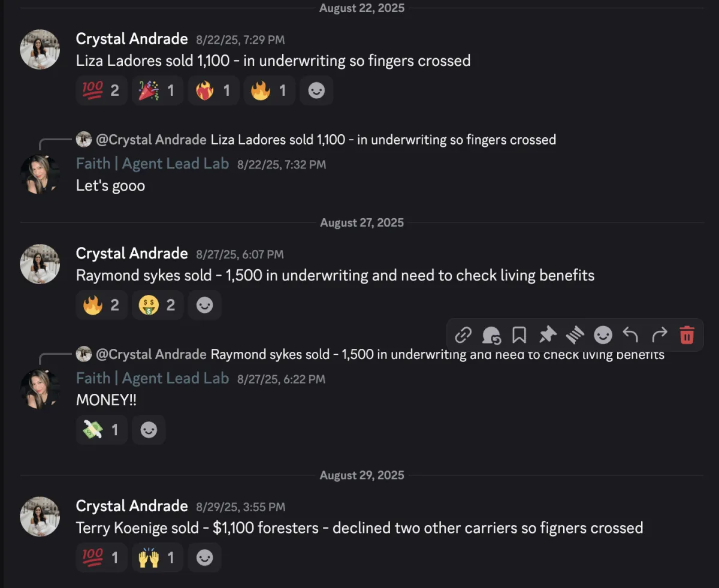Add reaction from hover toolbar smiley

pyautogui.click(x=603, y=334)
